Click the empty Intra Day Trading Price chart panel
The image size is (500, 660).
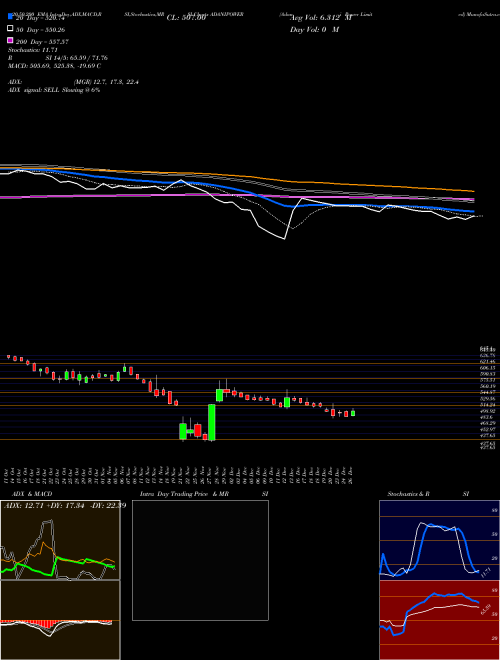point(200,560)
